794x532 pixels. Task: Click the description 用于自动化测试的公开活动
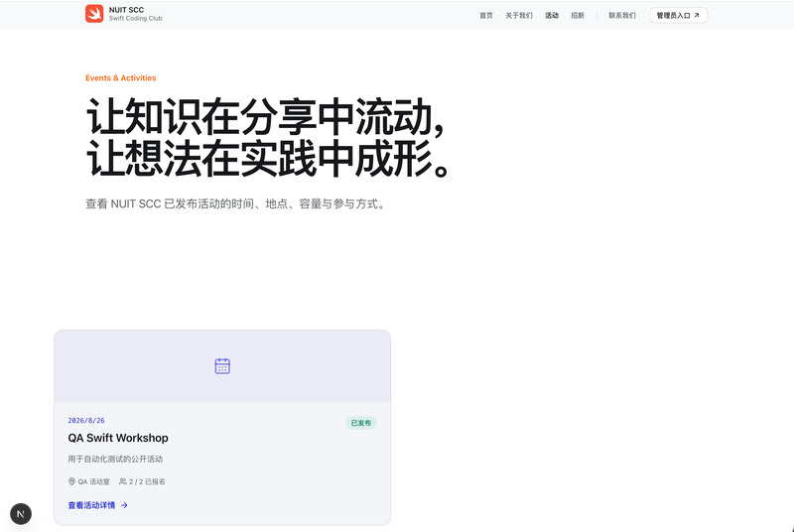point(115,460)
